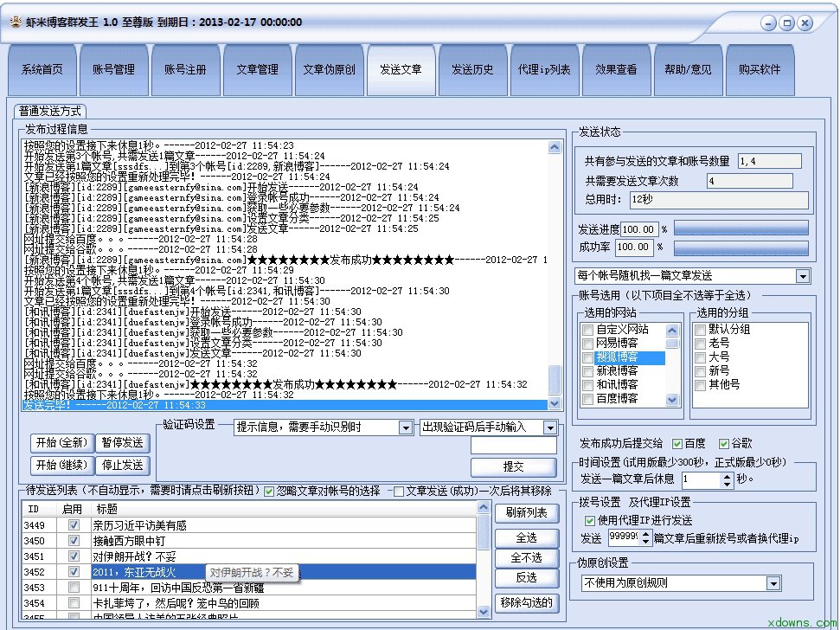840x630 pixels.
Task: Click the 刷新列表 button
Action: tap(526, 513)
